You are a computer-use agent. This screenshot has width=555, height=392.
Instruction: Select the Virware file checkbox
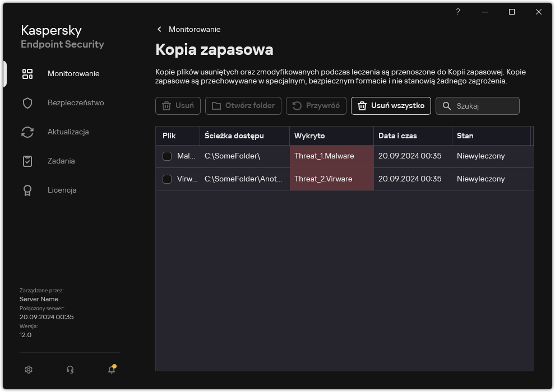click(x=166, y=179)
